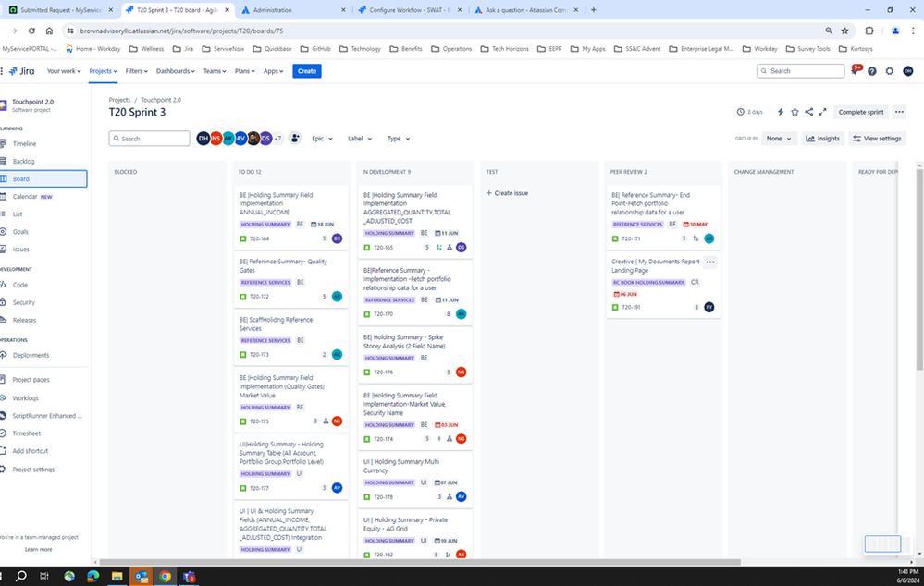
Task: Filter board by NS avatar
Action: (216, 139)
